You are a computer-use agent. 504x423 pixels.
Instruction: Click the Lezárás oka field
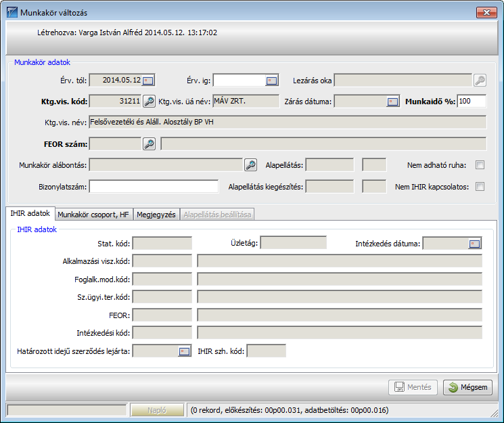(x=403, y=81)
